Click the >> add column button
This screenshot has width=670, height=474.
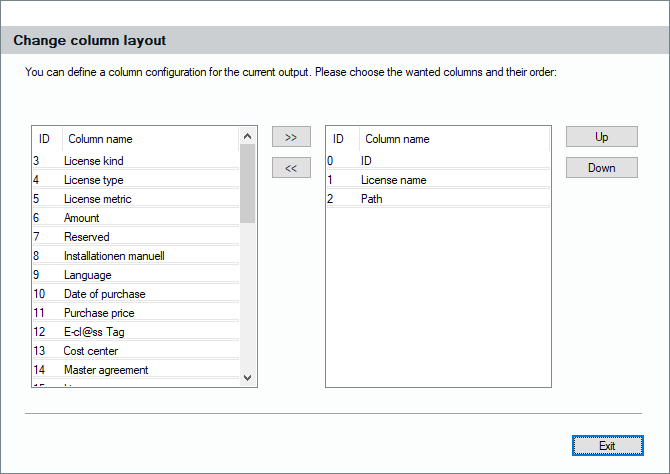291,137
